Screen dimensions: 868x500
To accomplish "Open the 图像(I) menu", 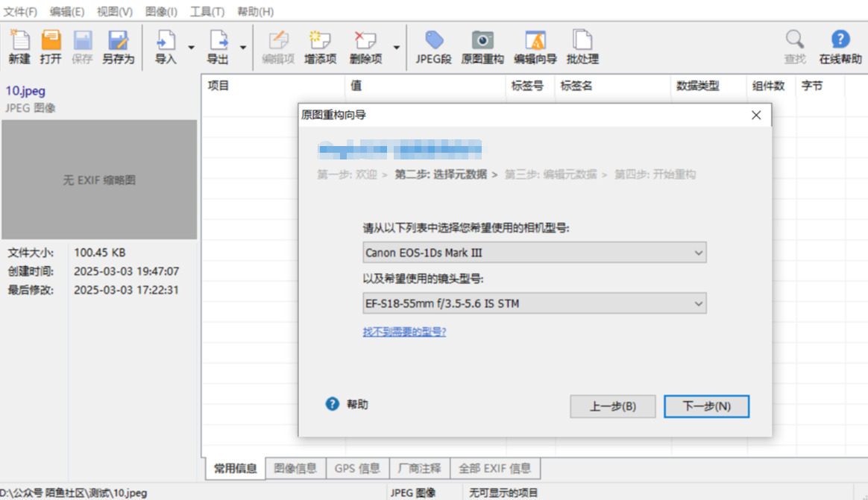I will click(161, 12).
